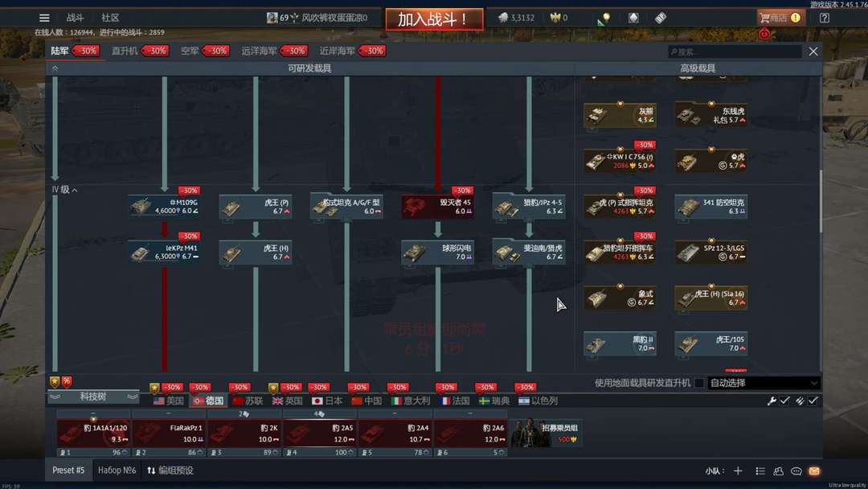Open the 战斗 menu
The width and height of the screenshot is (868, 489).
pyautogui.click(x=75, y=18)
